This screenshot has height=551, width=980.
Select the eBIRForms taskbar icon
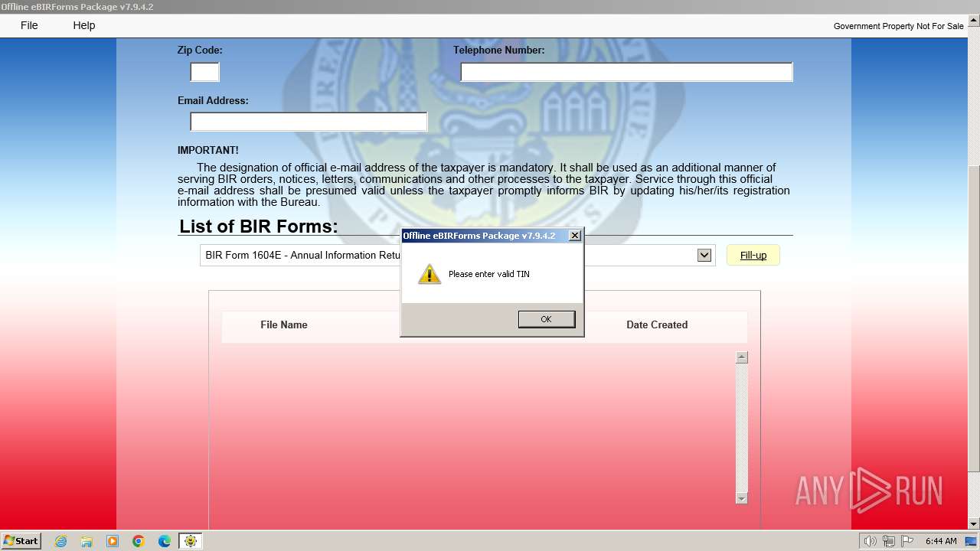point(190,541)
